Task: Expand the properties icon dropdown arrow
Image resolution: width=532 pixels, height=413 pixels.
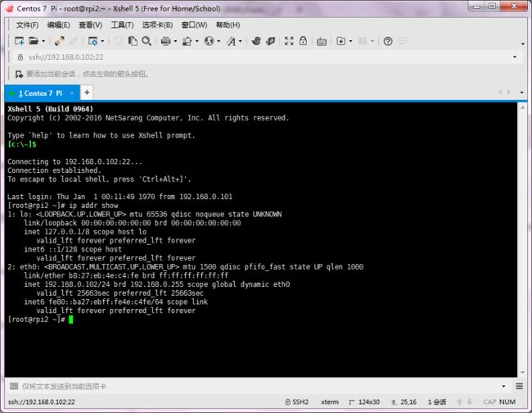Action: pyautogui.click(x=102, y=42)
